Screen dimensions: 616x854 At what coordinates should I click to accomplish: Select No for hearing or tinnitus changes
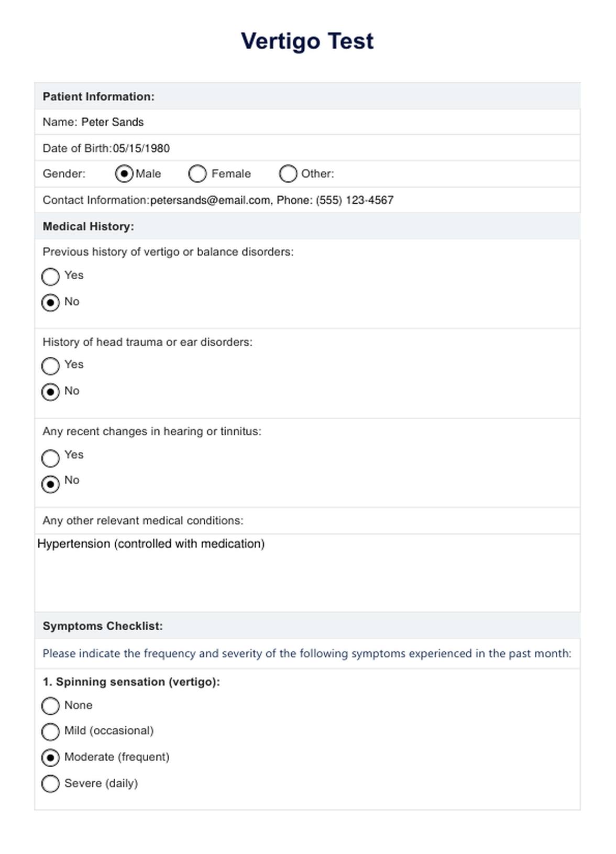(x=50, y=484)
